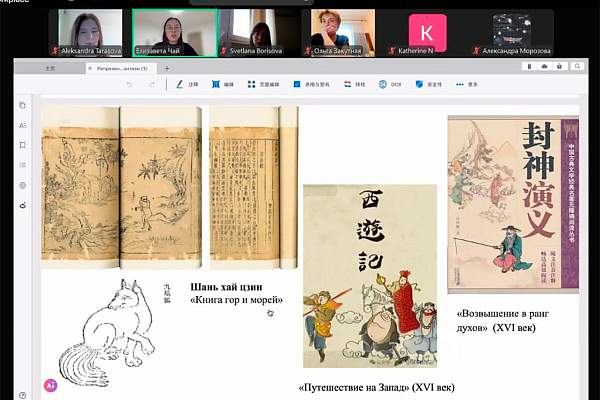600x400 pixels.
Task: Select Aleksandra Tarasova's video tile
Action: point(90,33)
